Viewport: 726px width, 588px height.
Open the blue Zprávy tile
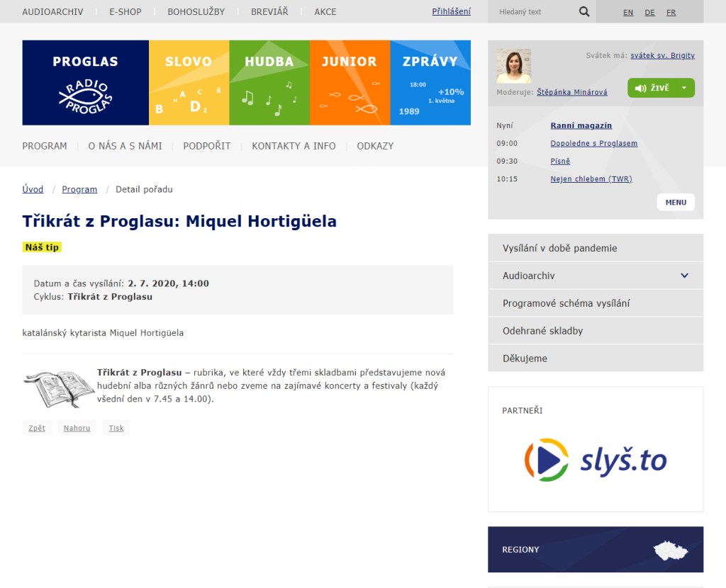tap(430, 83)
